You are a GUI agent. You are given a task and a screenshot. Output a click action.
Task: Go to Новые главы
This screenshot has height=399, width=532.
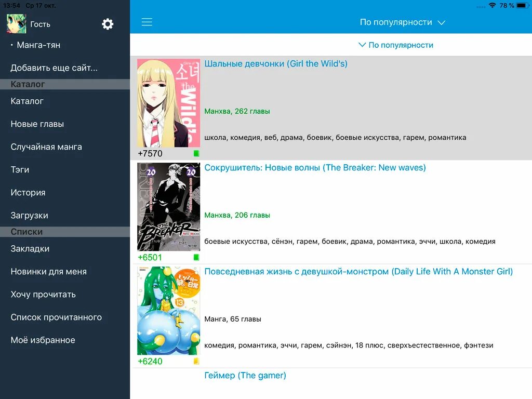pyautogui.click(x=37, y=124)
